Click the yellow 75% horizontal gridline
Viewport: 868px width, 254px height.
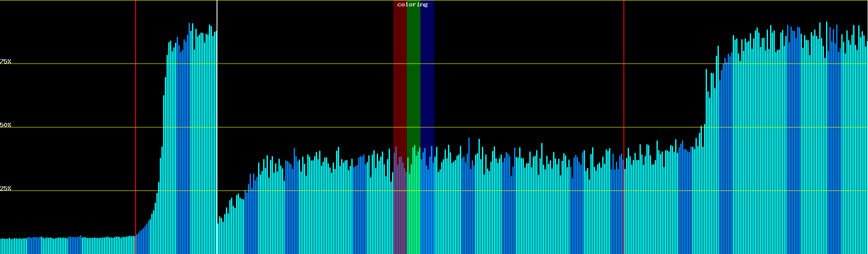pos(297,64)
